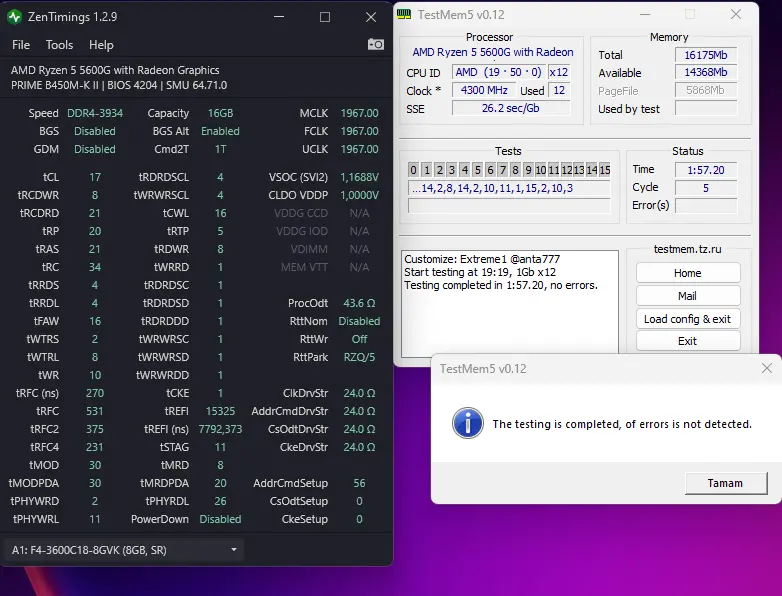
Task: Click the RttPark value RZQ/5
Action: (x=359, y=357)
